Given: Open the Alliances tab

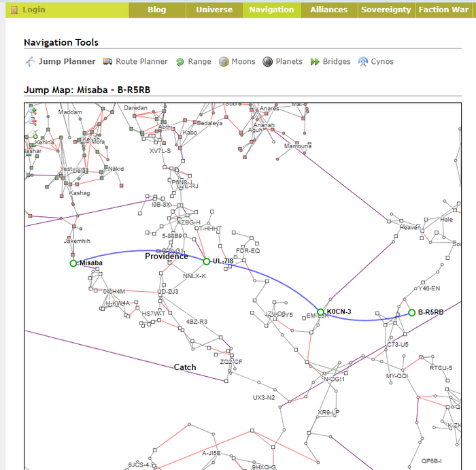Looking at the screenshot, I should [x=329, y=10].
